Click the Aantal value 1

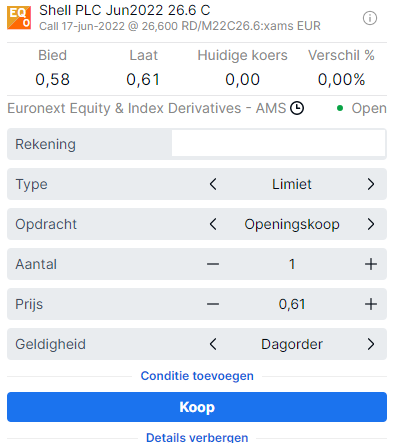point(292,264)
